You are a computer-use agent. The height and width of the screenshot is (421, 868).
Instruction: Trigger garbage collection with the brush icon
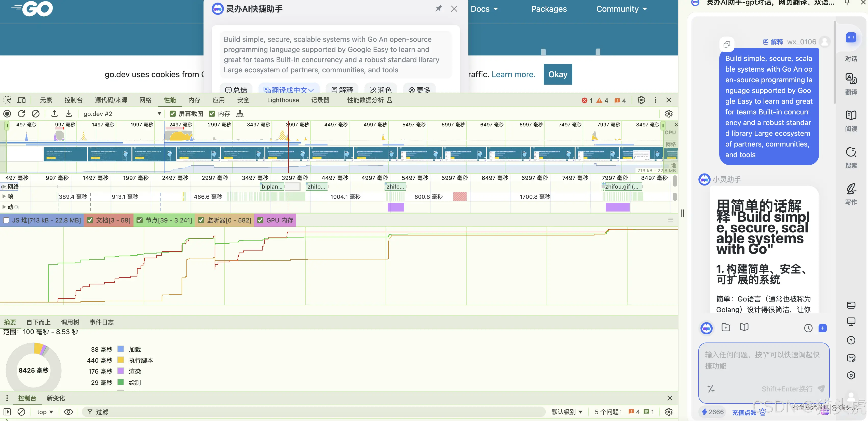coord(240,114)
